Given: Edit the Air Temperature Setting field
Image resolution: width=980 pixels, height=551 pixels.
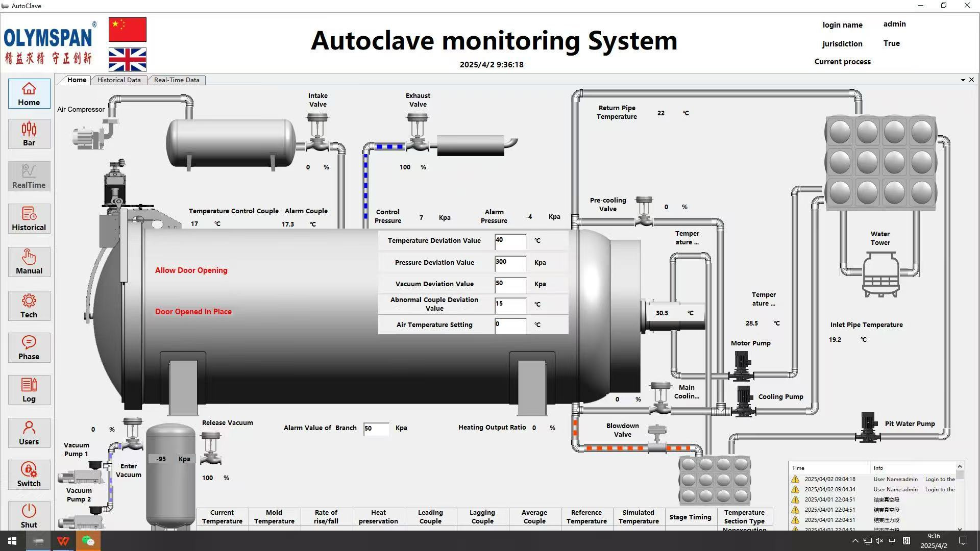Looking at the screenshot, I should coord(510,326).
